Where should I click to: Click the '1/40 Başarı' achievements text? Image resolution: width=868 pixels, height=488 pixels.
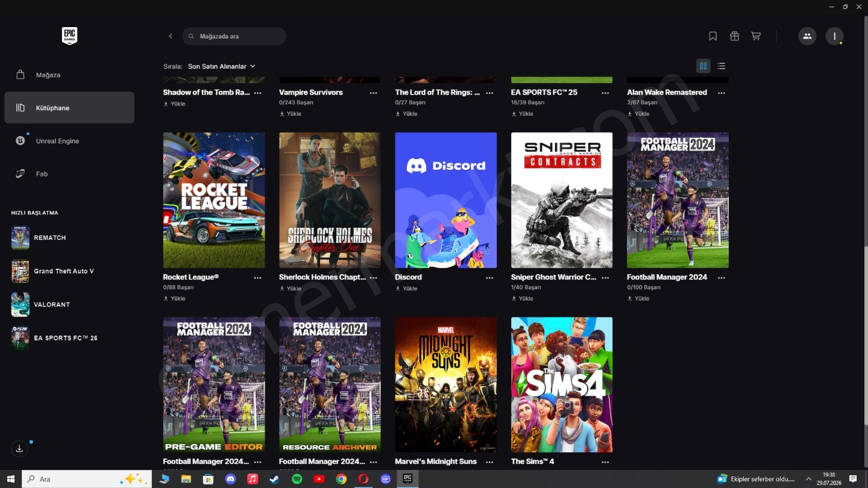tap(526, 287)
